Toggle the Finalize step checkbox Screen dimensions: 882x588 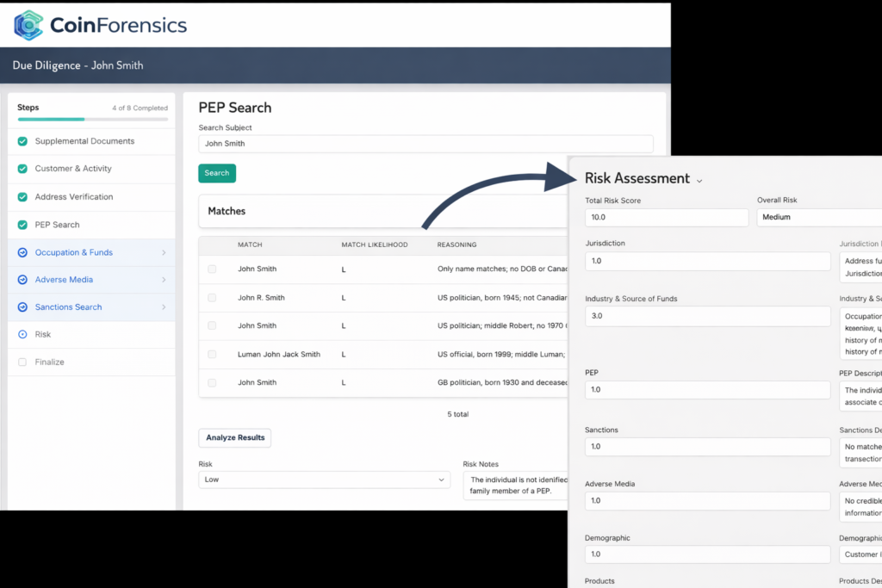pos(22,362)
